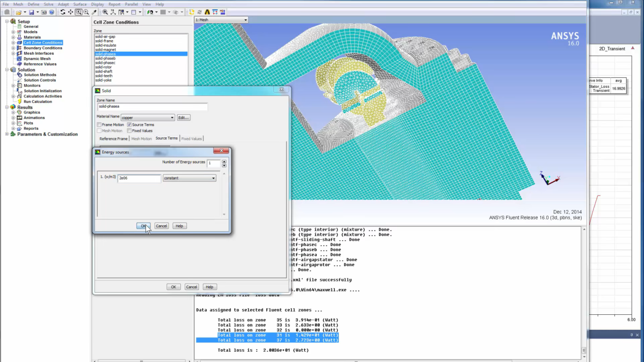Select the pan/translate view tool
This screenshot has height=362, width=644.
pyautogui.click(x=71, y=12)
